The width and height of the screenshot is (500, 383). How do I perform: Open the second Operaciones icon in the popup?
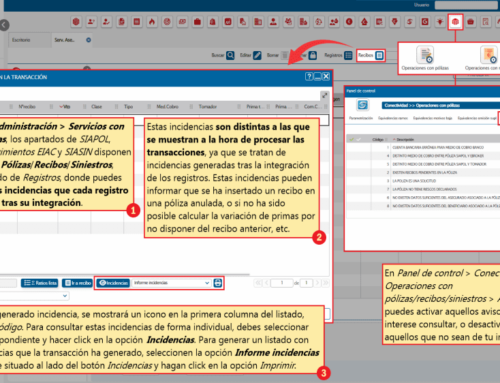pyautogui.click(x=489, y=55)
